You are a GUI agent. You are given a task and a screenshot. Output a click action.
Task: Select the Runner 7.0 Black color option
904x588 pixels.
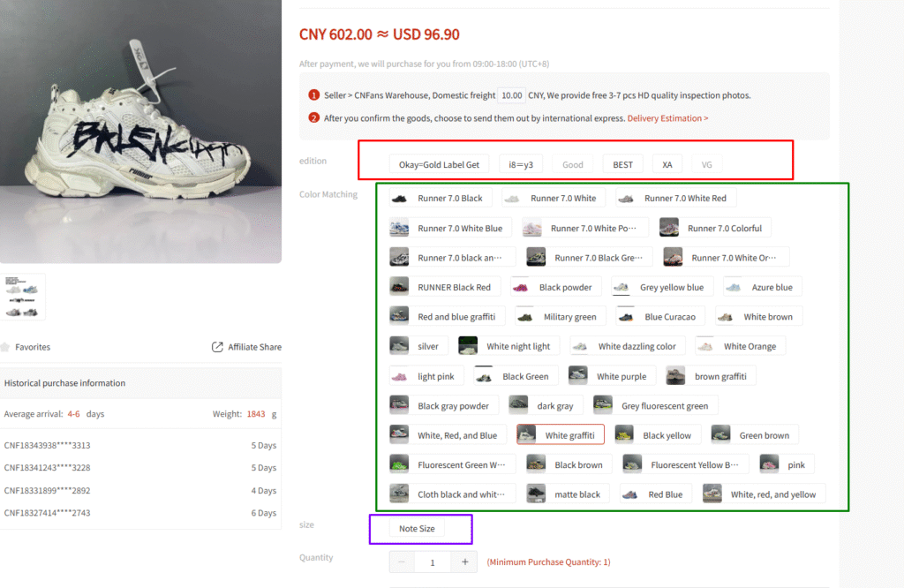441,198
